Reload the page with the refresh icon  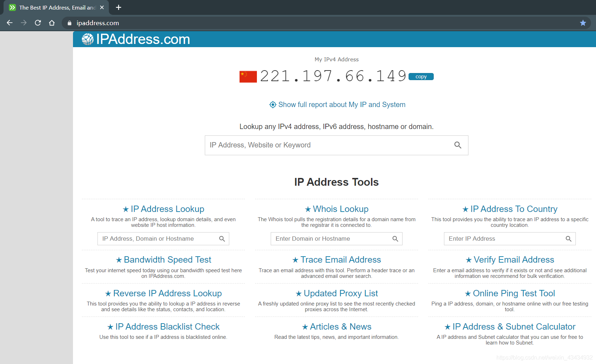point(38,23)
